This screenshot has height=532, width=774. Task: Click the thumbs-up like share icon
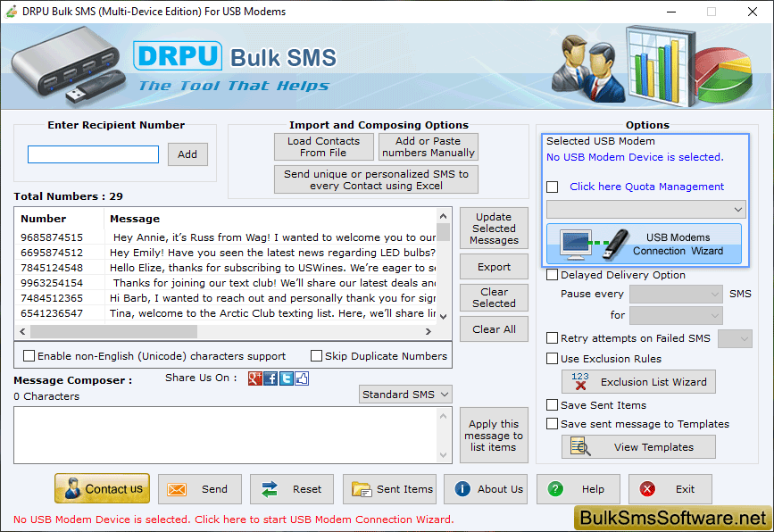click(302, 378)
